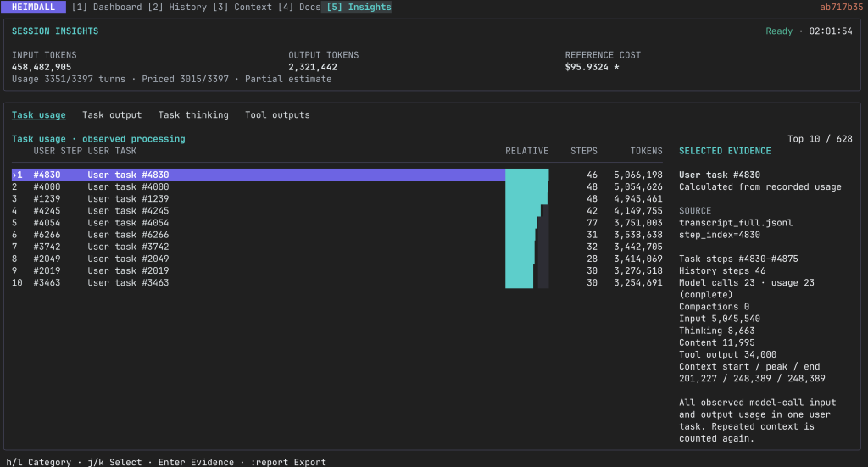Click the h/l Category hint
Screen dimensions: 868x467
(x=39, y=462)
